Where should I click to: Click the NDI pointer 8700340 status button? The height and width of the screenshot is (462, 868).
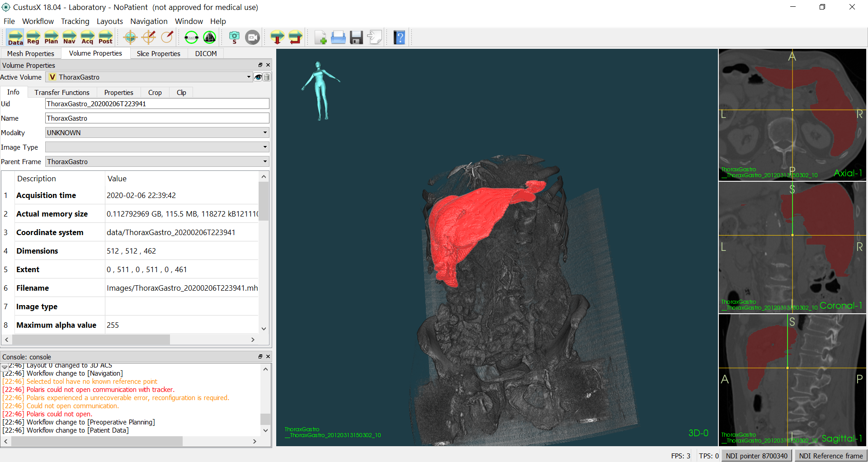point(757,456)
